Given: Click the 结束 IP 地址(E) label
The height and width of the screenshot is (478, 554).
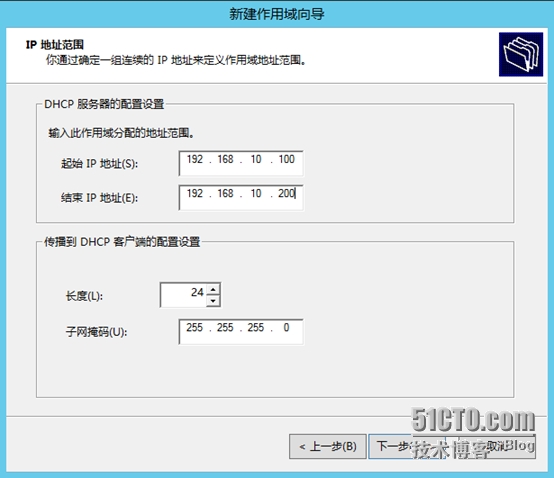Looking at the screenshot, I should coord(99,198).
